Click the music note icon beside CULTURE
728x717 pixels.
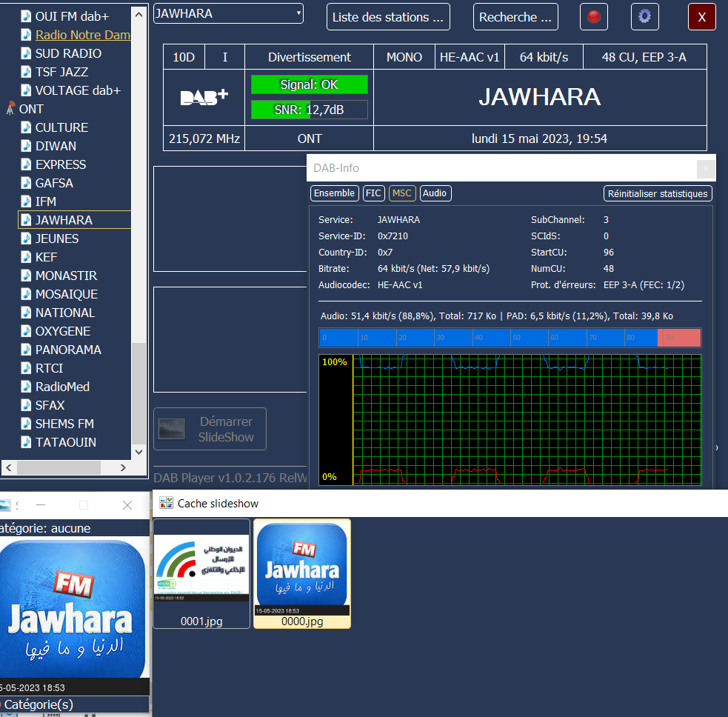click(26, 127)
